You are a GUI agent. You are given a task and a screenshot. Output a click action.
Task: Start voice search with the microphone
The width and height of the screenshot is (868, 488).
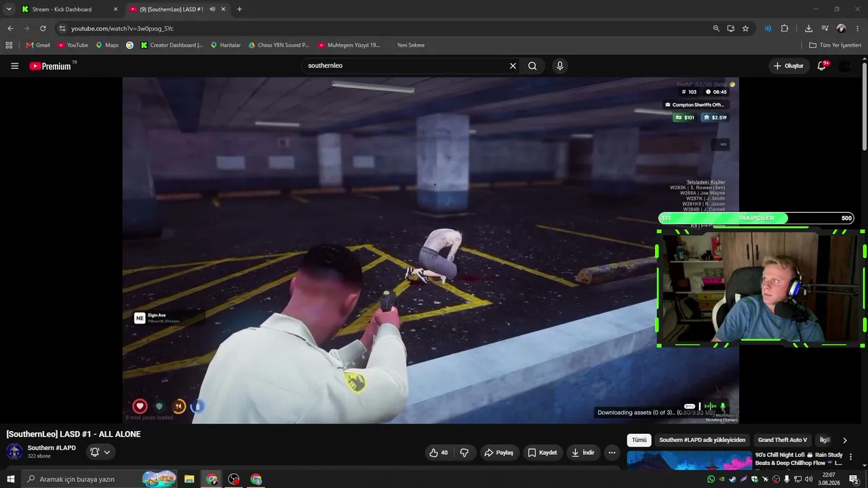tap(559, 66)
